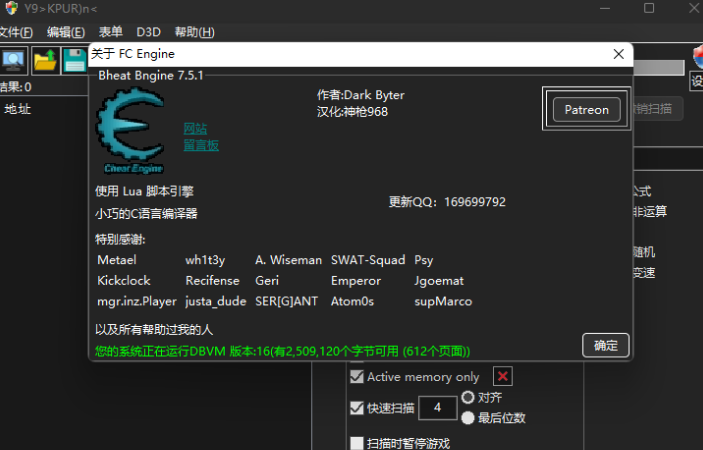Screen dimensions: 703x450
Task: Click the name SWAT-Squad
Action: tap(368, 260)
